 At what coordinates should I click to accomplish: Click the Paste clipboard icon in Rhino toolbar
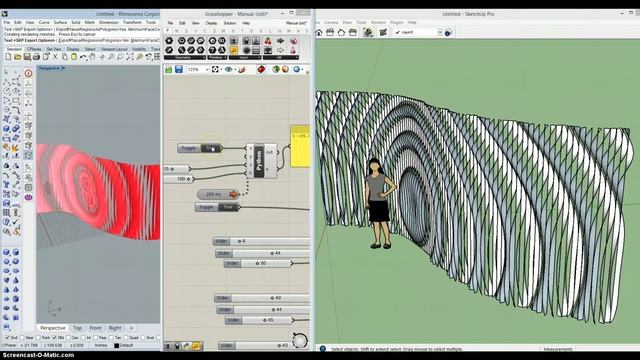74,57
